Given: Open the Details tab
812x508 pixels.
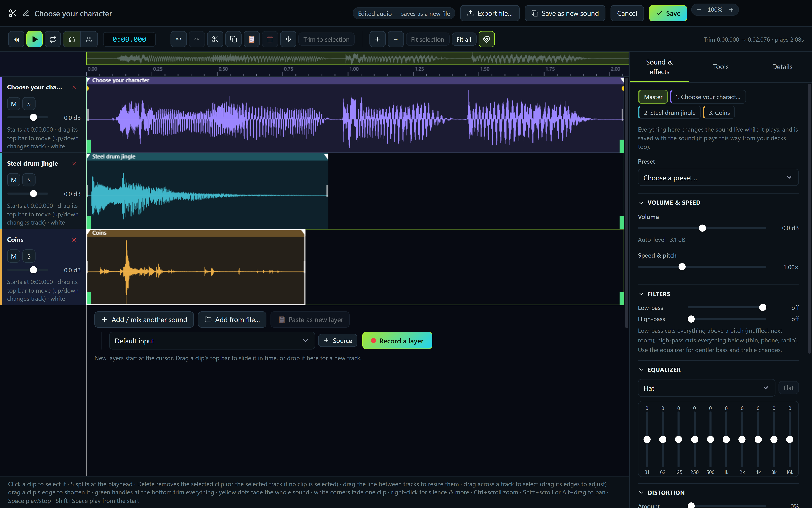Looking at the screenshot, I should click(x=782, y=67).
